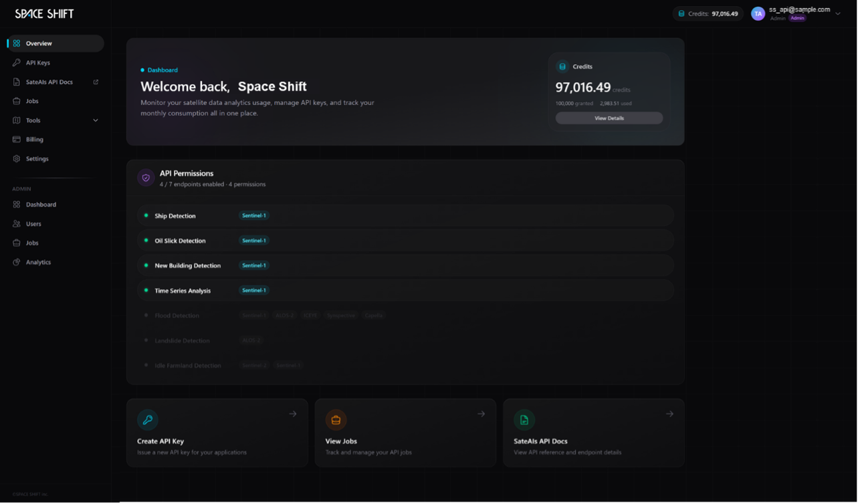Click the external link icon beside SateAIs API Docs
Viewport: 860px width, 504px height.
point(96,82)
